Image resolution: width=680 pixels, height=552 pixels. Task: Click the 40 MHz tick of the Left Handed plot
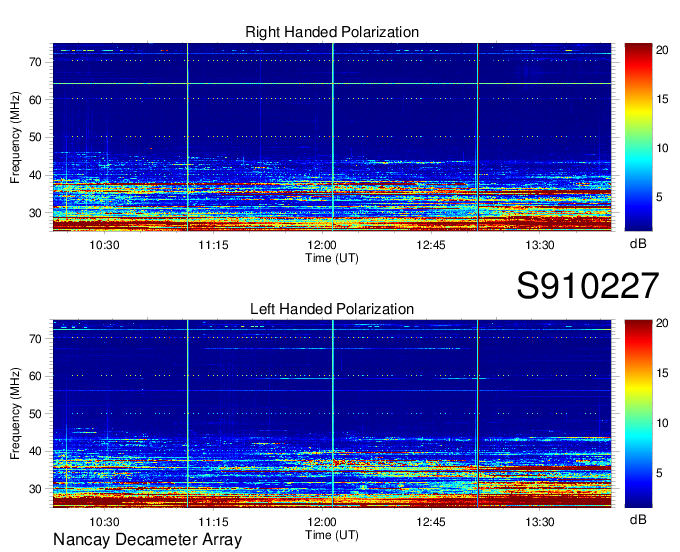35,451
